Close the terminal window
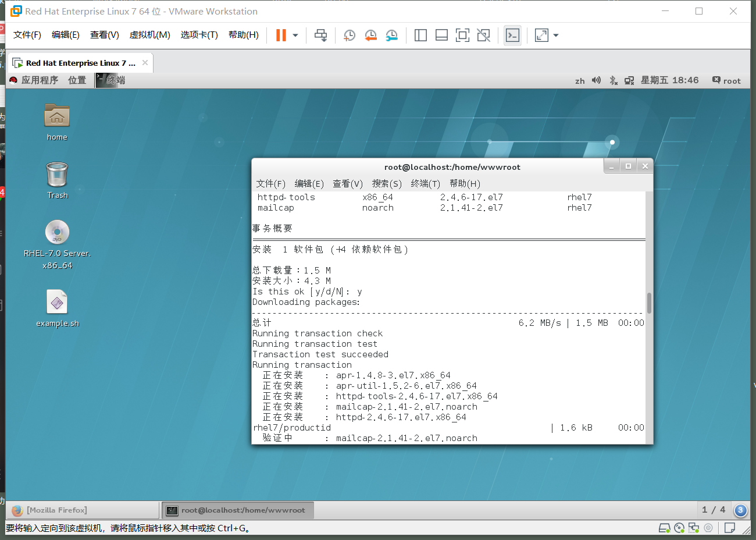Viewport: 756px width, 540px height. click(x=645, y=166)
